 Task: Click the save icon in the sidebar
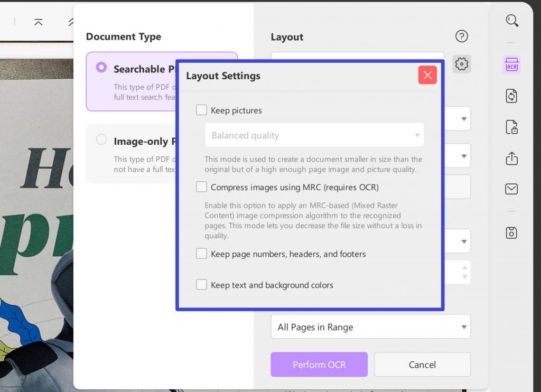point(511,232)
